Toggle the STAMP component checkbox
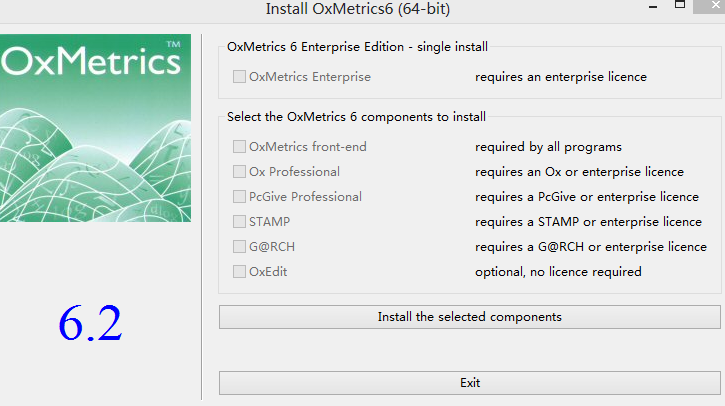Image resolution: width=725 pixels, height=406 pixels. 240,221
